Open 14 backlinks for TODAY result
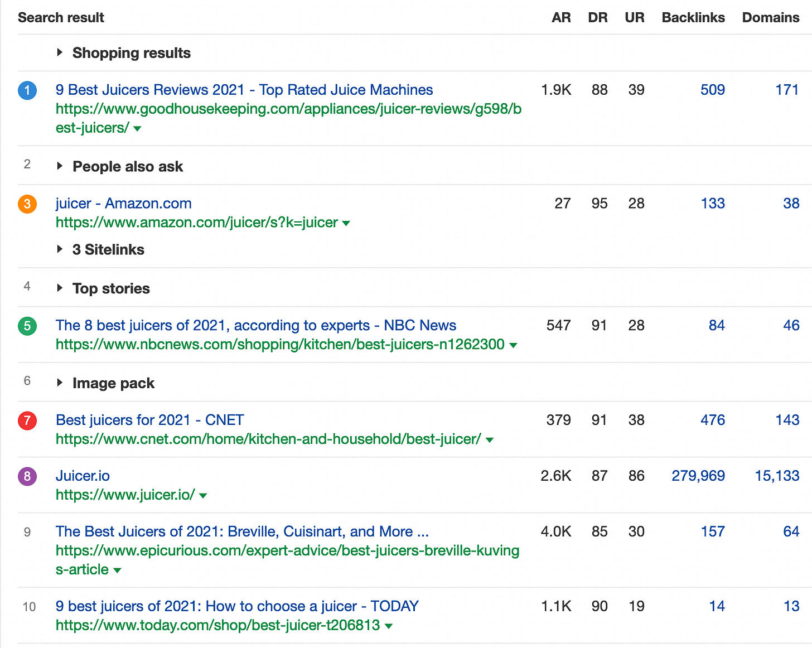Image resolution: width=812 pixels, height=648 pixels. (x=717, y=606)
